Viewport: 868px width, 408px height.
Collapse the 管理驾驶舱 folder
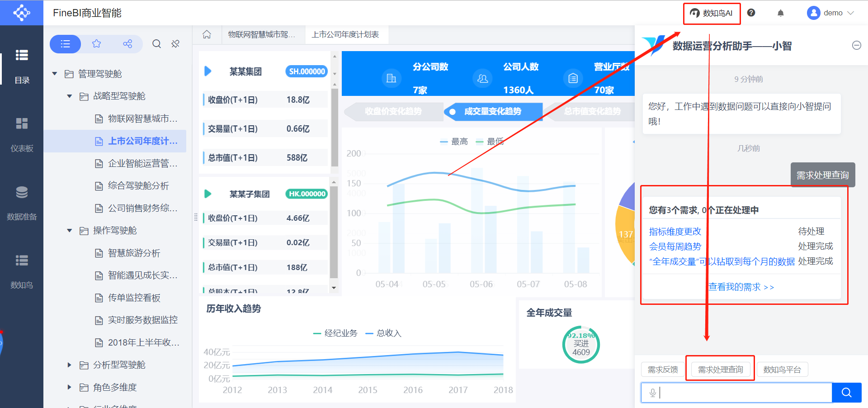point(55,74)
